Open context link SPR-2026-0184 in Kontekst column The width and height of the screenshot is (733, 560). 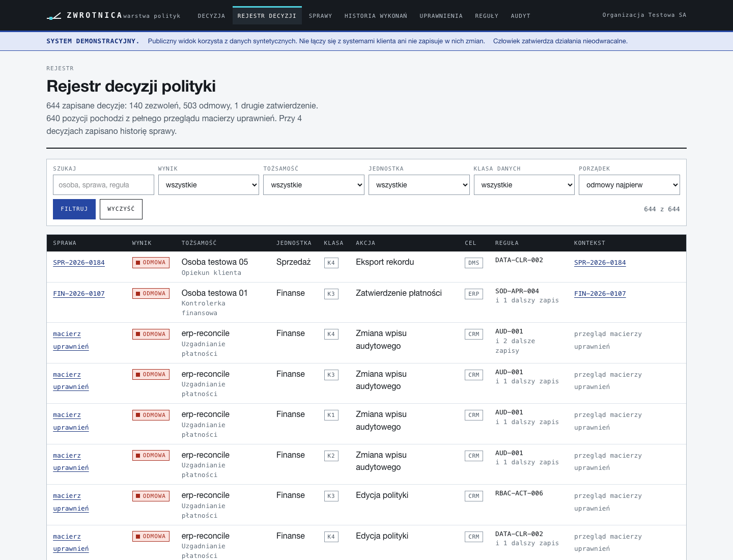click(x=600, y=263)
